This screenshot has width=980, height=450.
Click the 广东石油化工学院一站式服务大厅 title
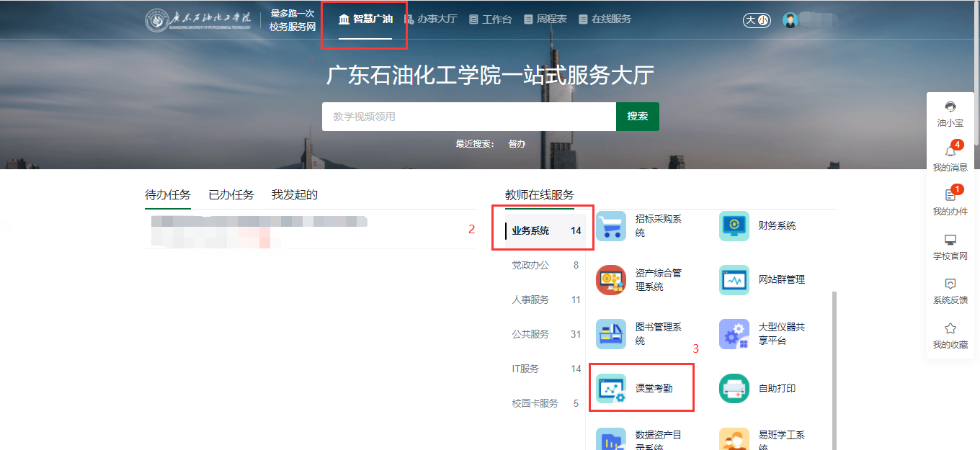pos(490,76)
